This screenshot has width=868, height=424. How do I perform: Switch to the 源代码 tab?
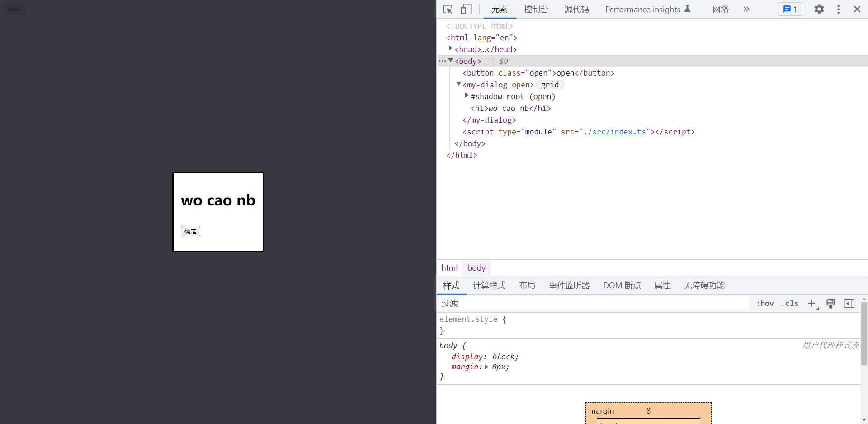tap(577, 9)
